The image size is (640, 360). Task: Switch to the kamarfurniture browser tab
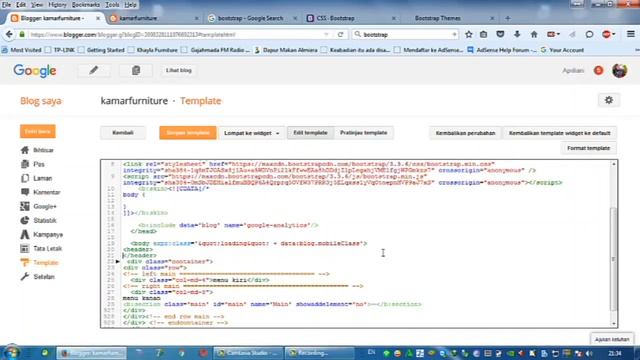pyautogui.click(x=154, y=18)
